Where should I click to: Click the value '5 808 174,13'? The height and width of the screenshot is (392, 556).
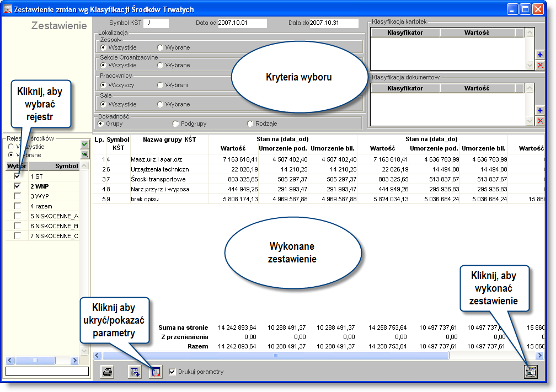tap(240, 199)
